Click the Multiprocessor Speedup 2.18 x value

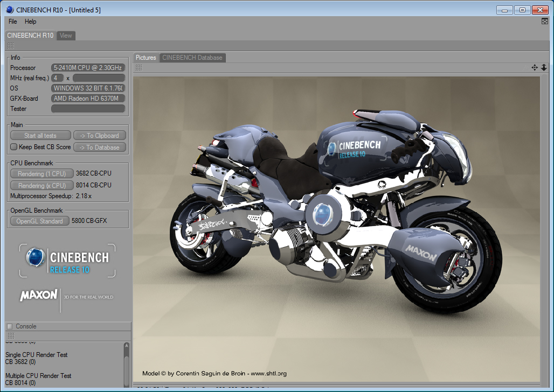84,196
